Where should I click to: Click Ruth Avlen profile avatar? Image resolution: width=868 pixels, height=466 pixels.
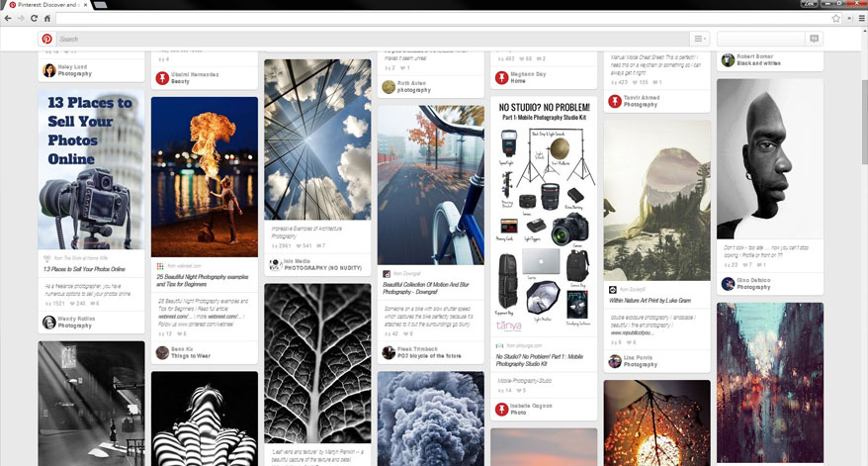point(389,86)
